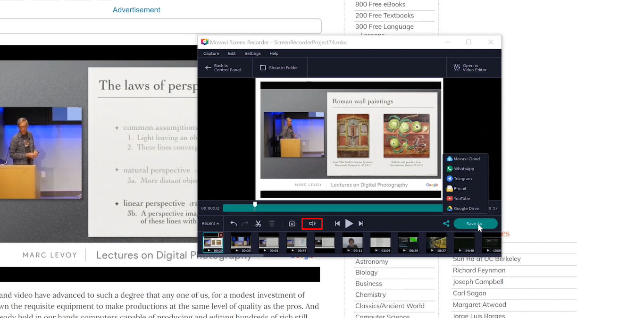Go Back to Control Panel

(225, 67)
